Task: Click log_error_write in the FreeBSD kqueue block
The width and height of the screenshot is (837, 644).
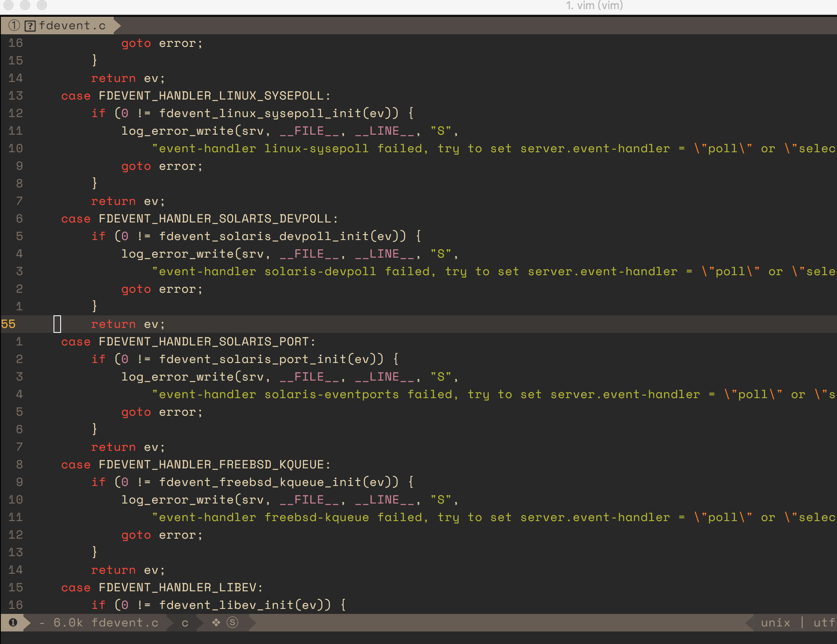Action: tap(177, 500)
